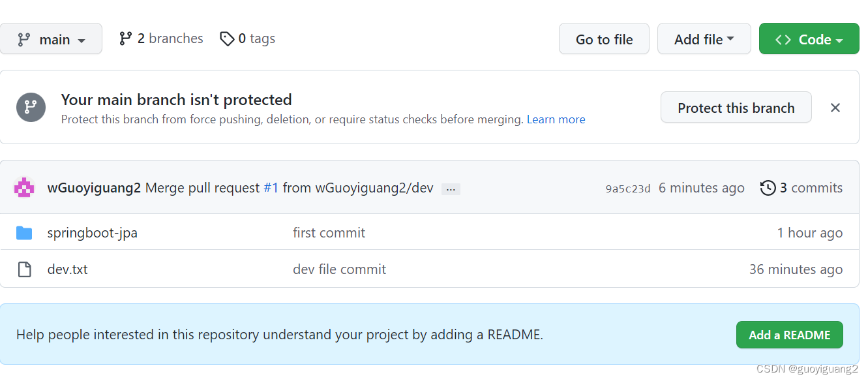
Task: Open commit hash 9a5c23d
Action: click(628, 189)
